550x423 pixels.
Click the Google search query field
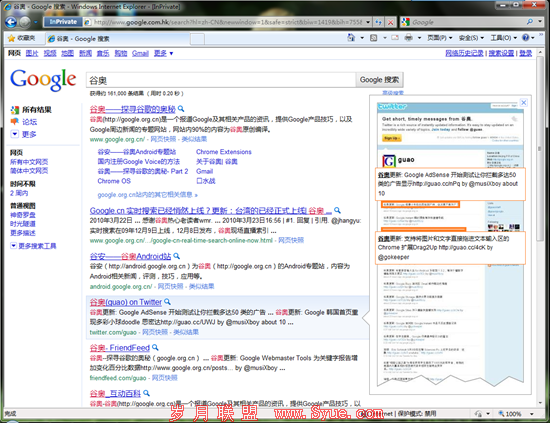click(221, 80)
